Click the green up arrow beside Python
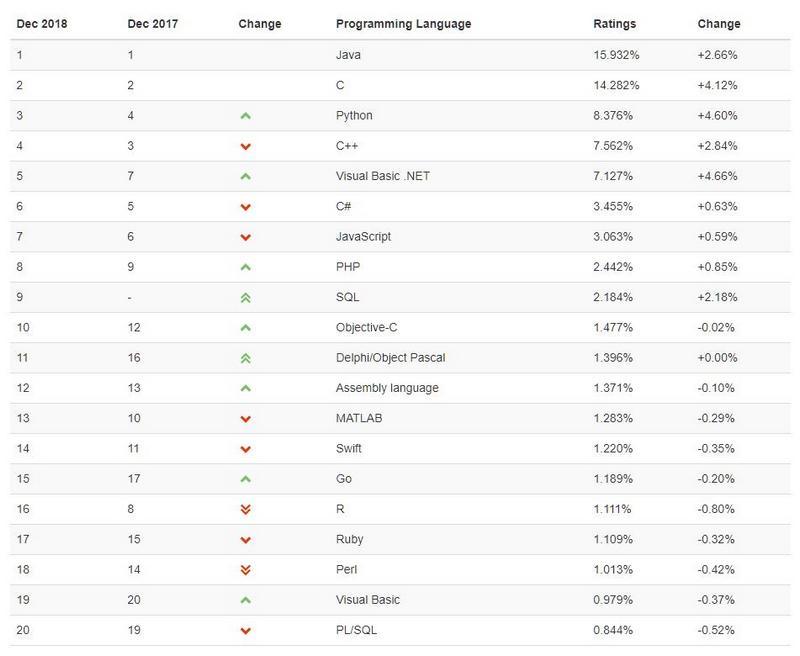The image size is (800, 656). click(x=245, y=116)
